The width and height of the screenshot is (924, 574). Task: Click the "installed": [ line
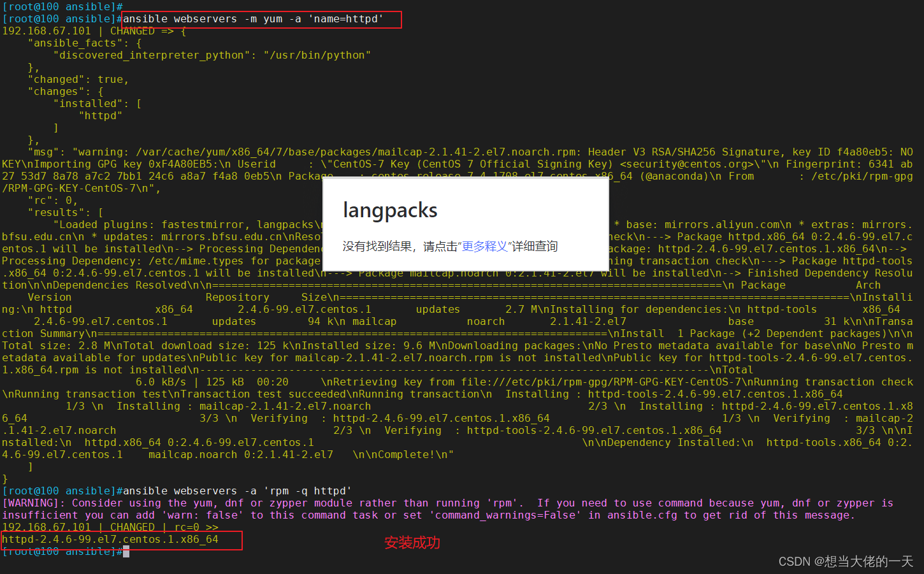tap(97, 104)
